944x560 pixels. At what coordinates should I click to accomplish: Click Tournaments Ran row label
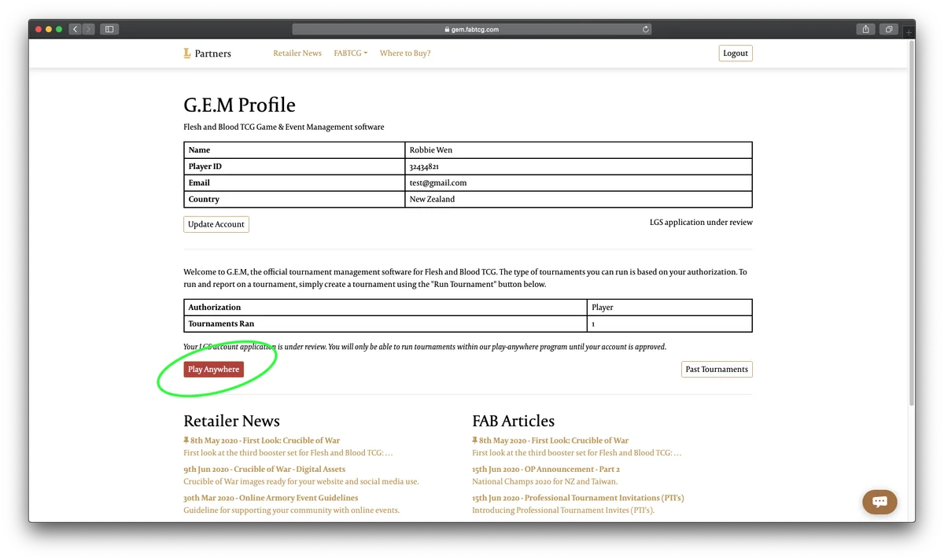(221, 324)
